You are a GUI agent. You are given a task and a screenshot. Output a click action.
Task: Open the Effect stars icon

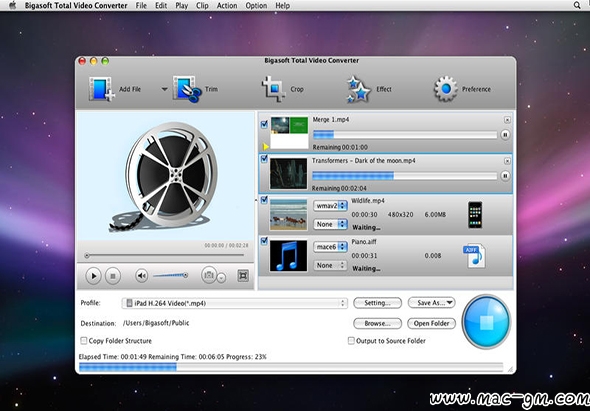click(359, 89)
